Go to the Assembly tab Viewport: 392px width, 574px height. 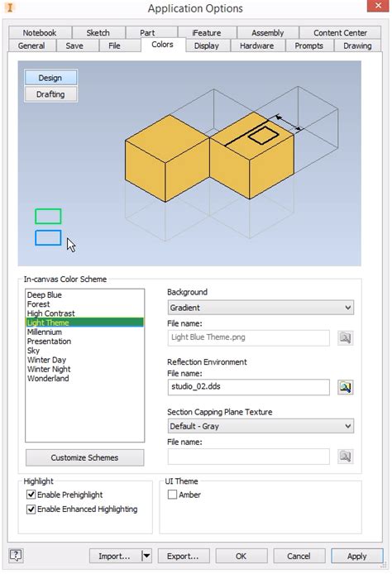click(268, 32)
